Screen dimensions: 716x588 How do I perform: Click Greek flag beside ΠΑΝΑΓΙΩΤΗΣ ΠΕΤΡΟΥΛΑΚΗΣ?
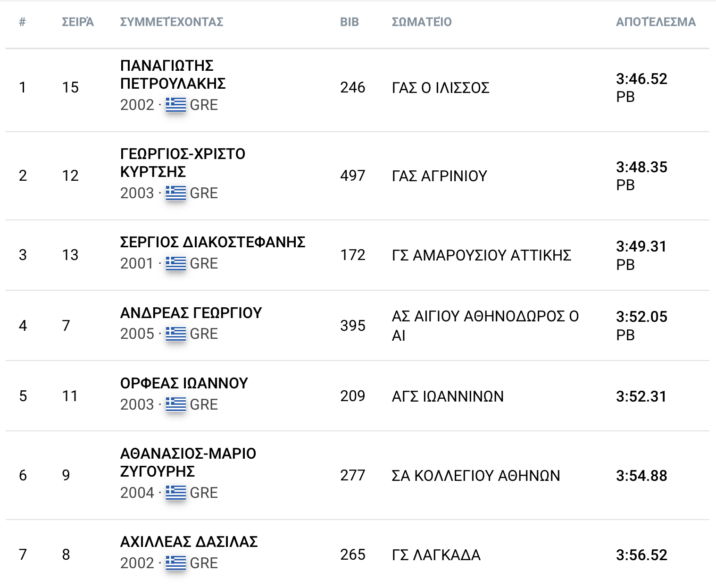pos(175,105)
